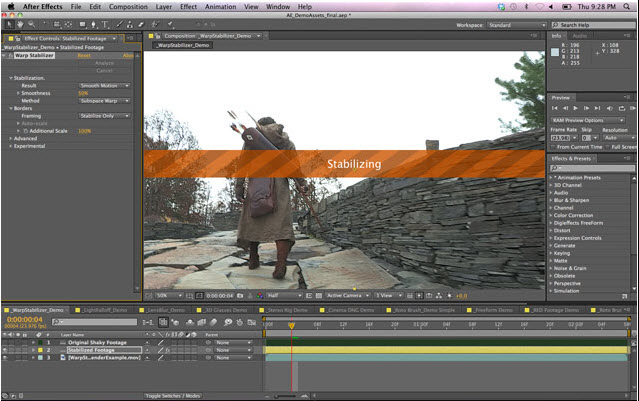The image size is (639, 401).
Task: Open the volume icon in menu bar
Action: click(551, 7)
